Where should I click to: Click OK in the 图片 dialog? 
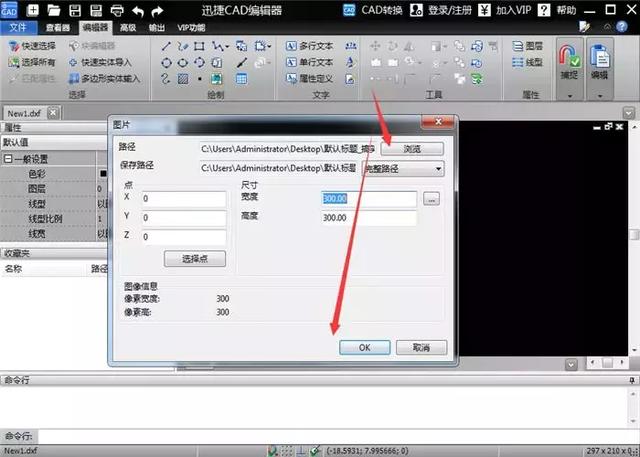click(x=364, y=347)
